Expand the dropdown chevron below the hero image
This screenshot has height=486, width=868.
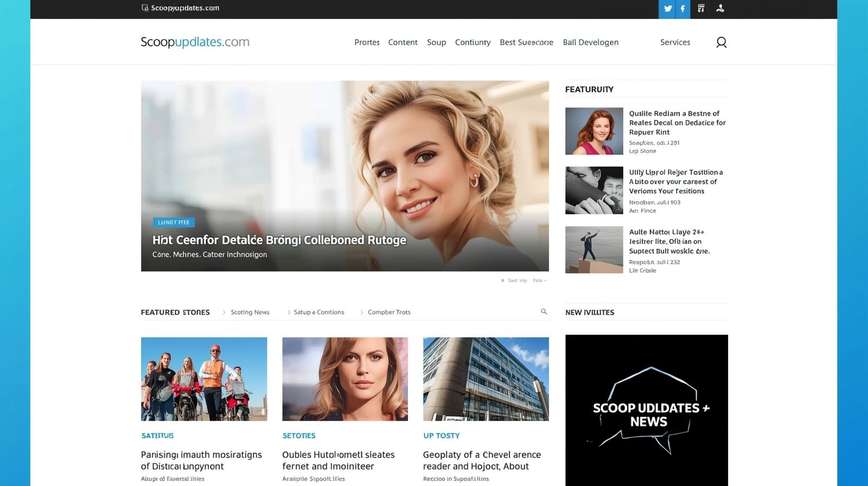545,281
